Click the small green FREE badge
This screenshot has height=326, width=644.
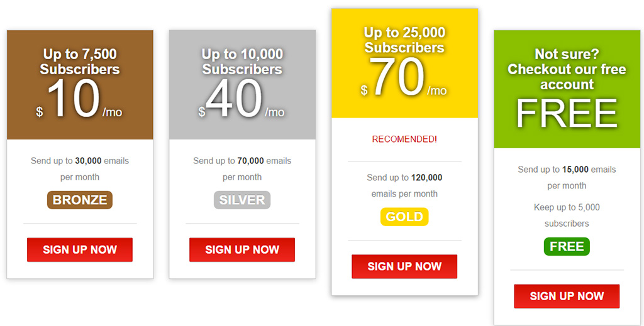pos(567,246)
